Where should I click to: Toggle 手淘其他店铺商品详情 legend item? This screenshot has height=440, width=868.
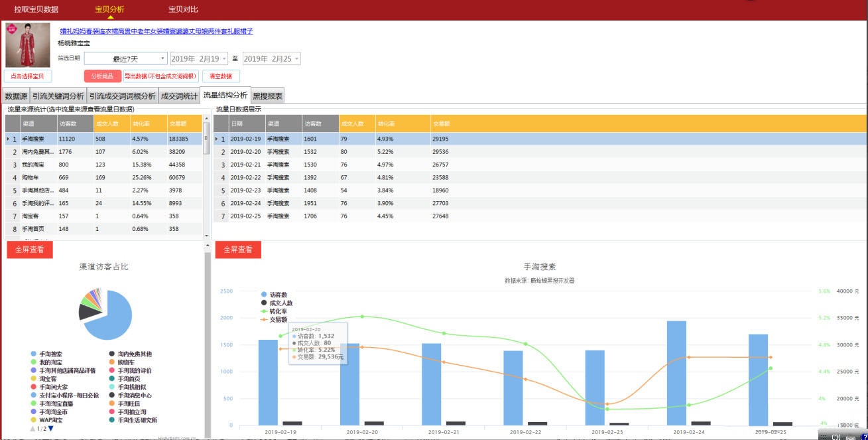tap(63, 370)
